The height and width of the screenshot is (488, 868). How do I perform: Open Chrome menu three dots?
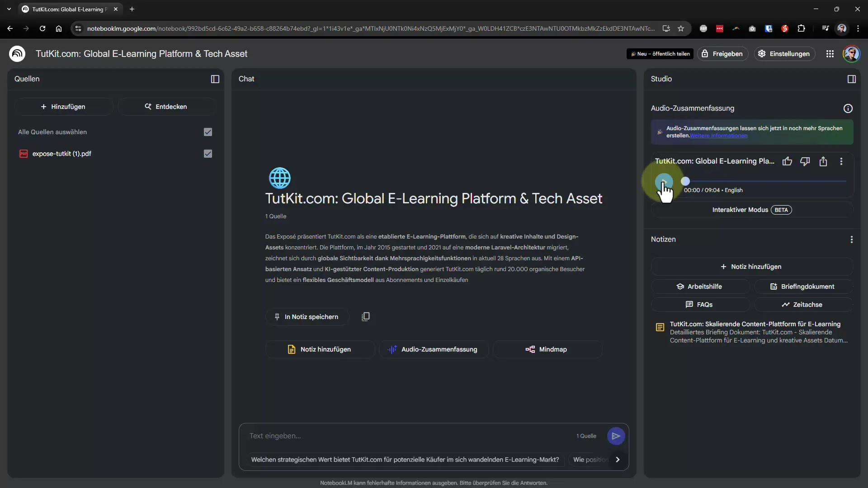[x=858, y=28]
